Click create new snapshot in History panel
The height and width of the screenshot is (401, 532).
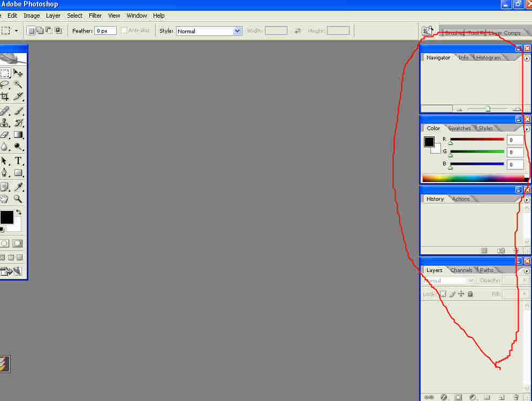tap(501, 251)
